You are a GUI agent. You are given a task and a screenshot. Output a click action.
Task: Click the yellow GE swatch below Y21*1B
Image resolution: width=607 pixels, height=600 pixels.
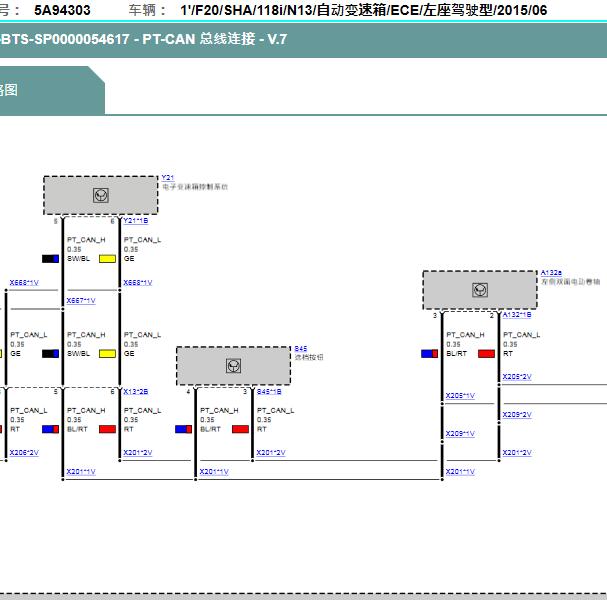pos(107,259)
